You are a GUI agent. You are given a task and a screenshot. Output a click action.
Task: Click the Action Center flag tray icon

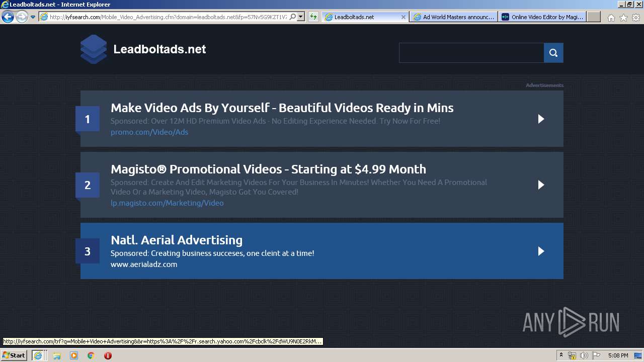tap(596, 355)
